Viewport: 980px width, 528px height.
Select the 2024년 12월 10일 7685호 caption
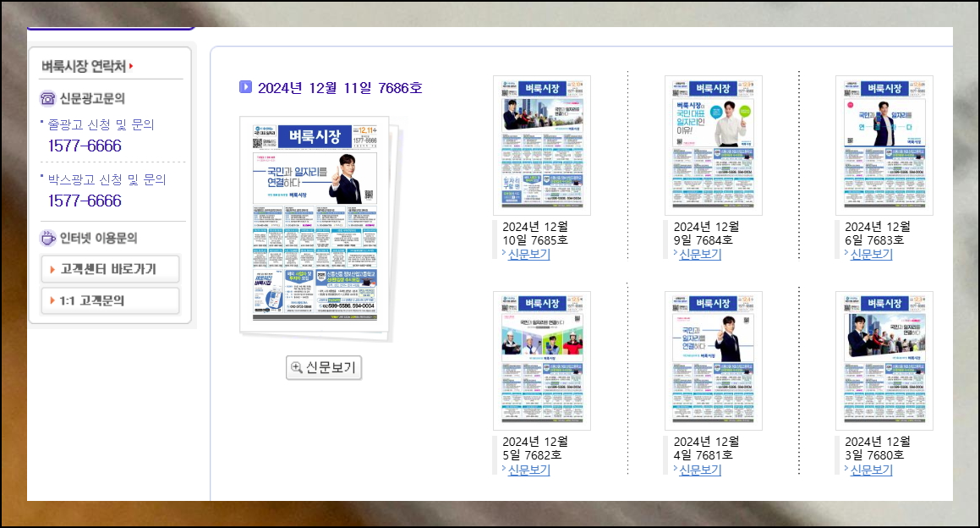[535, 234]
